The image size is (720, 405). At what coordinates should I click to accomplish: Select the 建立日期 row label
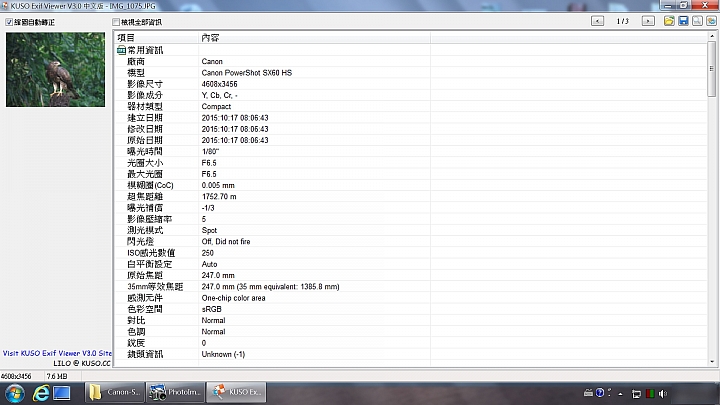coord(145,118)
